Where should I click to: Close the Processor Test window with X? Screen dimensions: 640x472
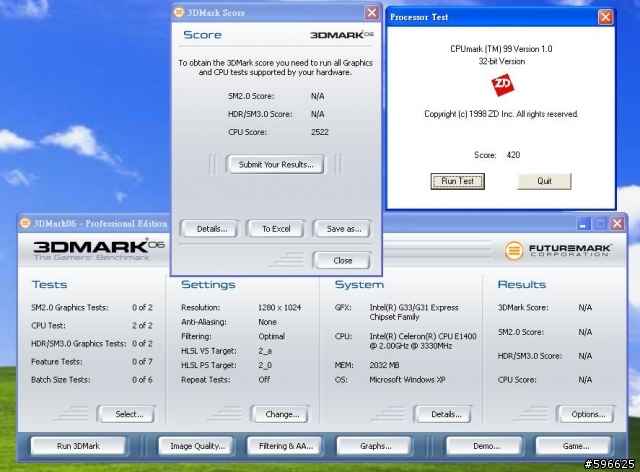pos(605,17)
